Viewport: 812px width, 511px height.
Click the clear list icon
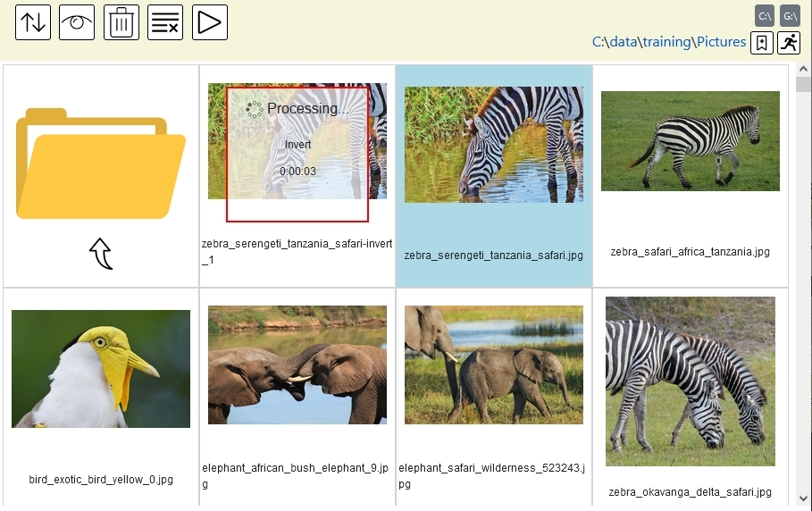pyautogui.click(x=165, y=22)
